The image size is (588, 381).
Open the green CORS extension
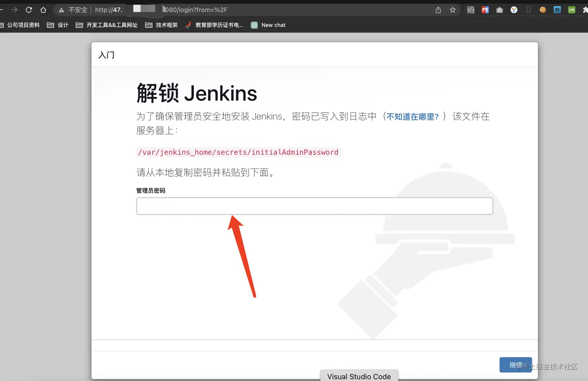[x=572, y=10]
